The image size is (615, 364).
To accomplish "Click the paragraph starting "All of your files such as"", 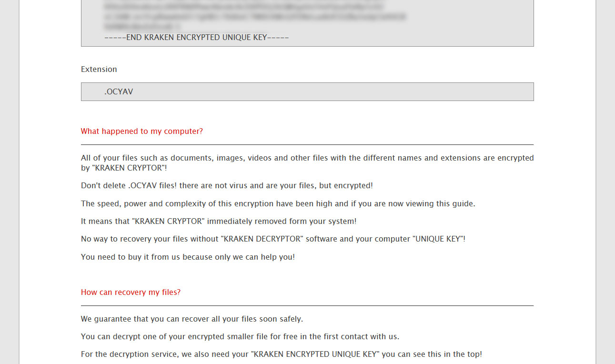I will coord(307,162).
